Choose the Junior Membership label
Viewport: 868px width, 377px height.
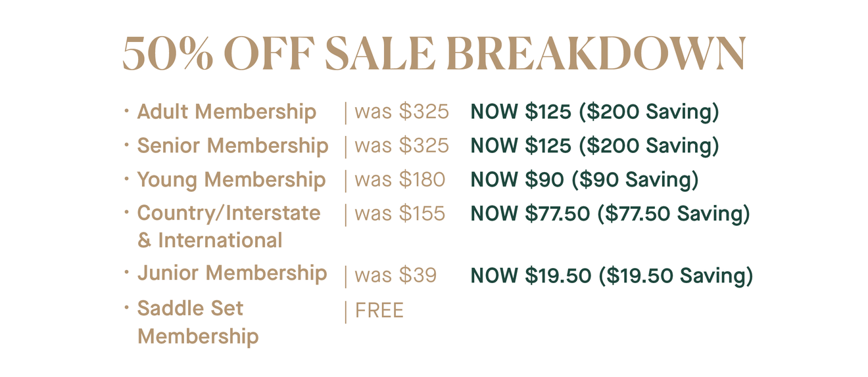point(231,273)
